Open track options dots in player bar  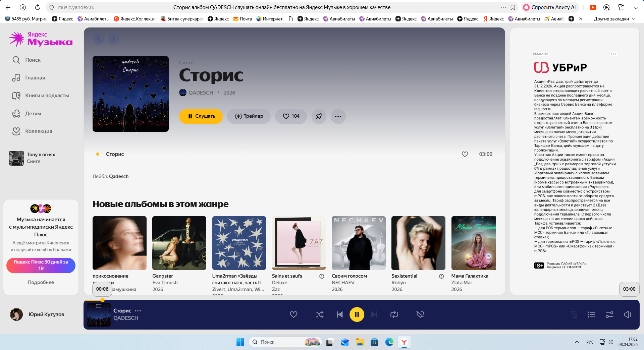tap(138, 311)
